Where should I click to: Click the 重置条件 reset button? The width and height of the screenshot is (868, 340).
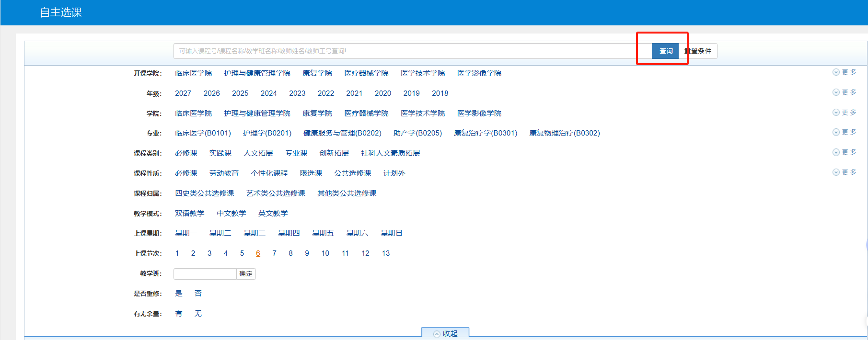700,51
